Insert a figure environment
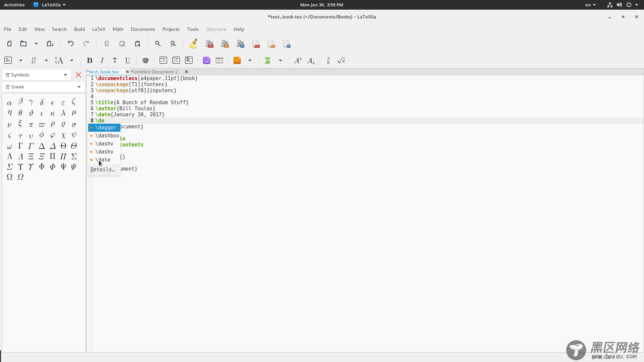The width and height of the screenshot is (644, 362). point(207,60)
